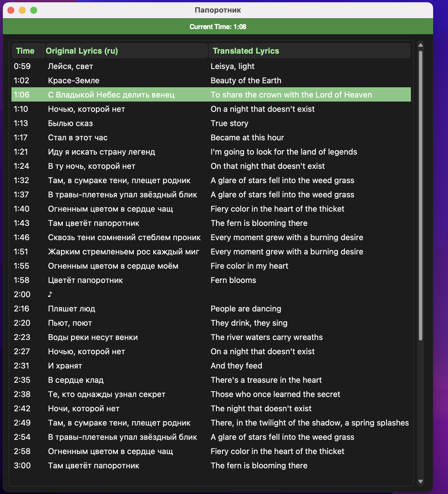Click translation 'Fire color in my heart'
448x494 pixels.
[249, 266]
